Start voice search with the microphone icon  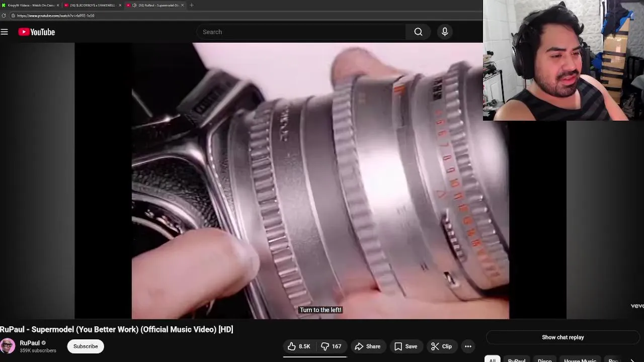pyautogui.click(x=445, y=32)
